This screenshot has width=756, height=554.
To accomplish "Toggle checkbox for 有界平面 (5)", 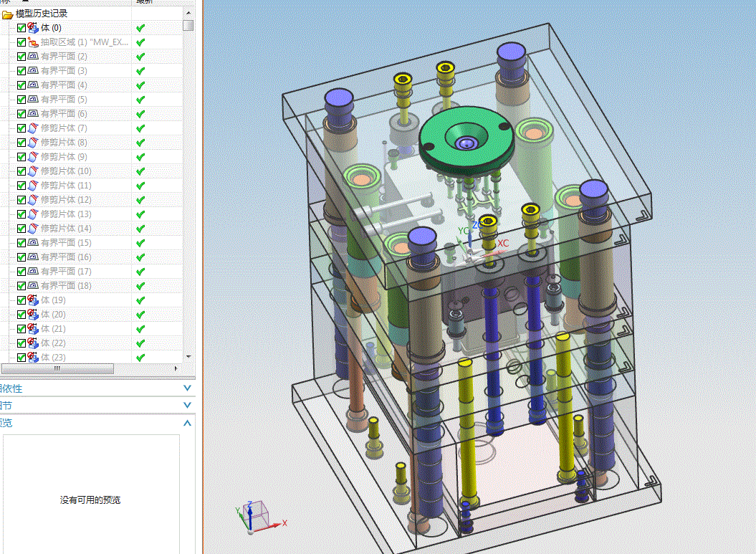I will click(x=21, y=100).
